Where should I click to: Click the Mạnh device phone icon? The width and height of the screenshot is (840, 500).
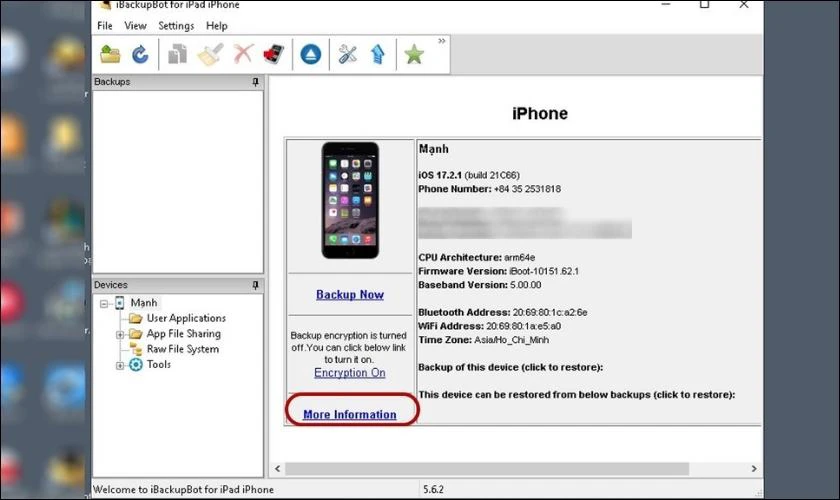(119, 303)
